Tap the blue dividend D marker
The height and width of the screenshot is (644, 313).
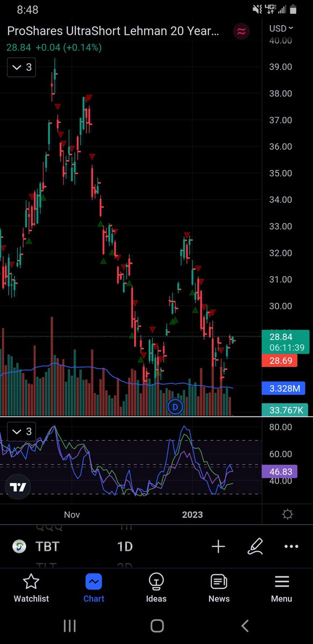tap(175, 407)
